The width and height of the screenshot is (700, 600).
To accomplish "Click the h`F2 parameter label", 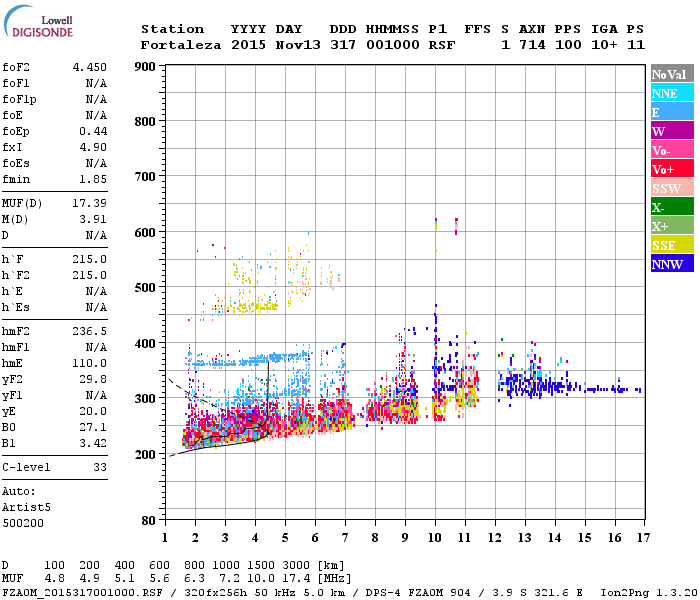I will 16,275.
